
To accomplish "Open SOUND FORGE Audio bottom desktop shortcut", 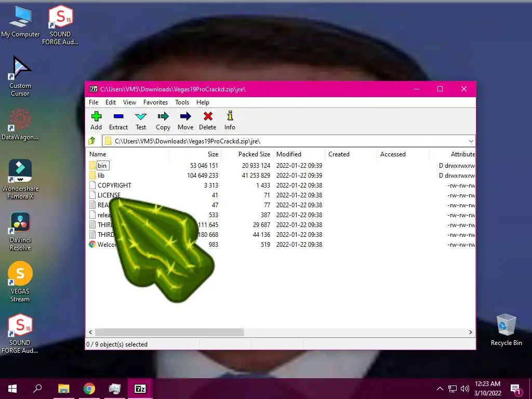I will click(20, 334).
